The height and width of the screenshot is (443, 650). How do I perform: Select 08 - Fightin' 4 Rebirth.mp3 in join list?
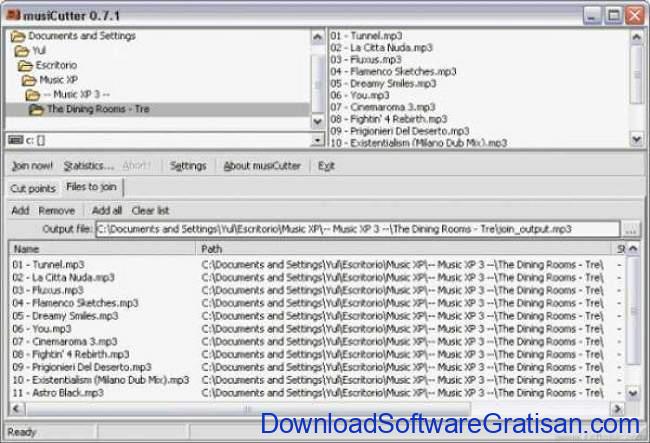(71, 354)
